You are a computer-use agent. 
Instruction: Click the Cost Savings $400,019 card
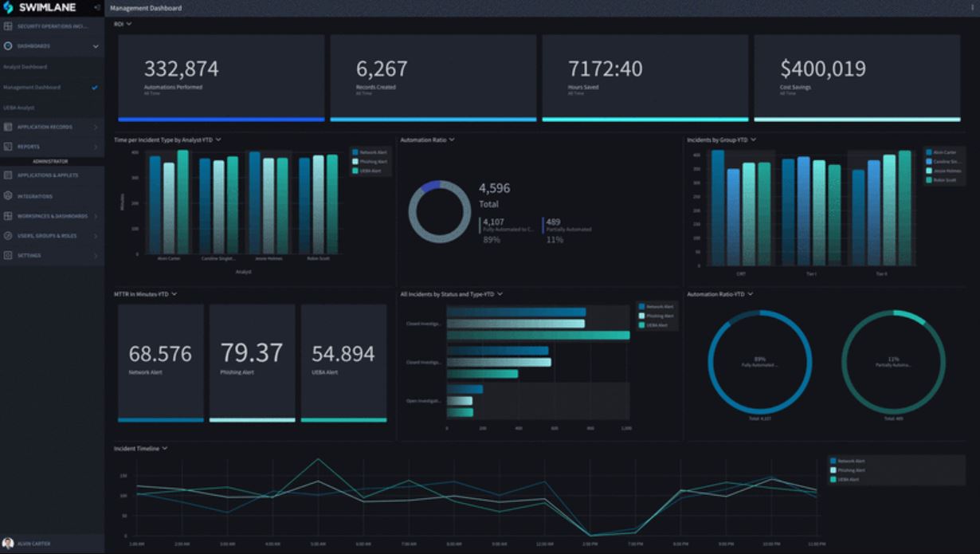pyautogui.click(x=857, y=77)
